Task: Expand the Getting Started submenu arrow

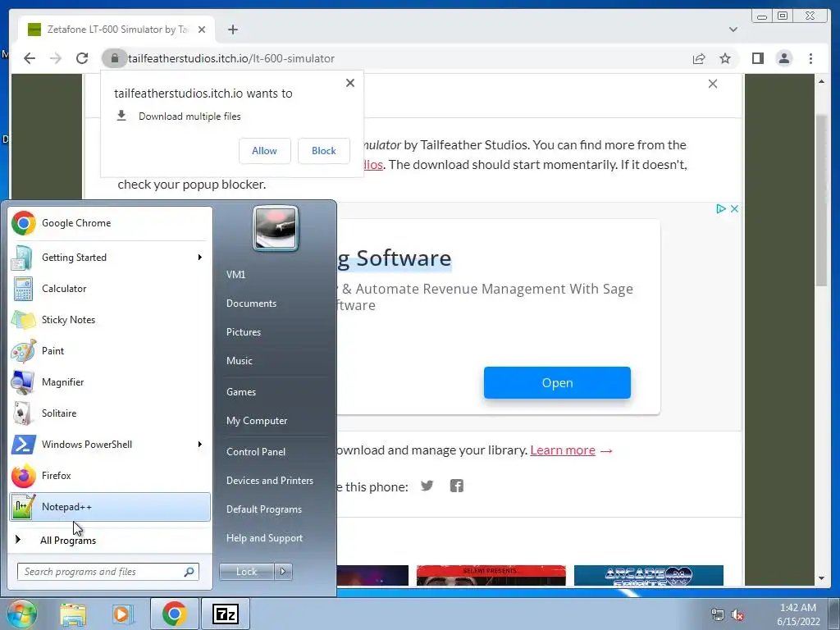Action: tap(200, 257)
